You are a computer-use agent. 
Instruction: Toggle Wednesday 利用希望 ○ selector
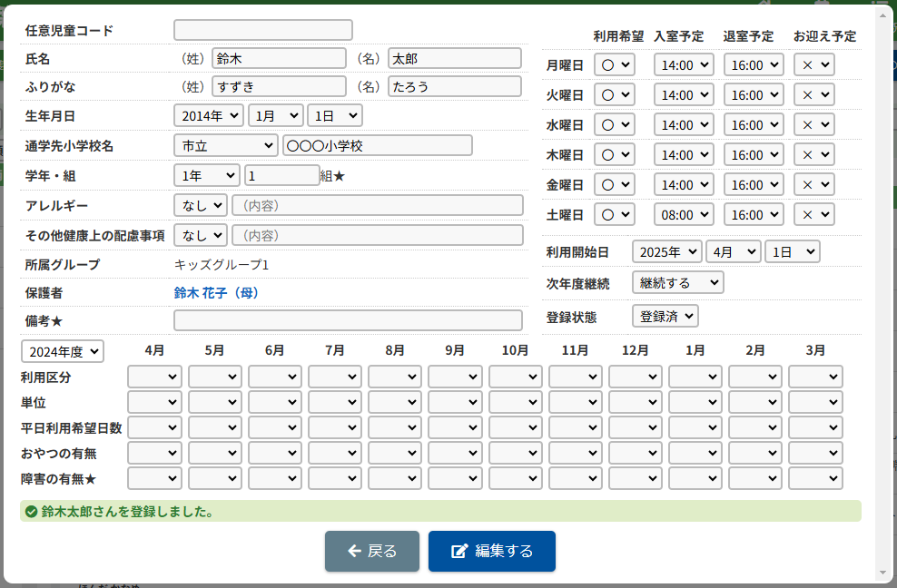tap(614, 125)
